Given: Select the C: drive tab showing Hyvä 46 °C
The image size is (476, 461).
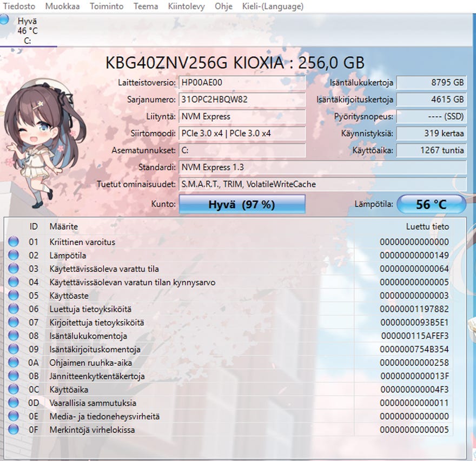Looking at the screenshot, I should click(x=28, y=30).
